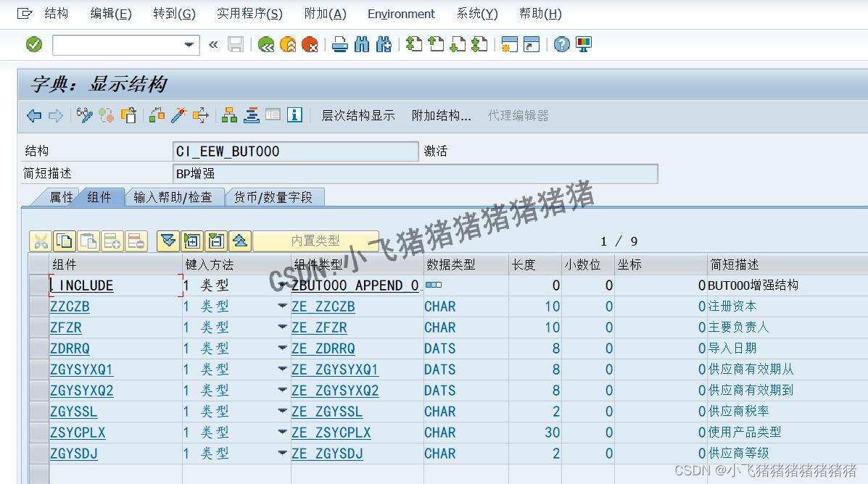
Task: Switch to the 货币/数量字段 tab
Action: 273,198
